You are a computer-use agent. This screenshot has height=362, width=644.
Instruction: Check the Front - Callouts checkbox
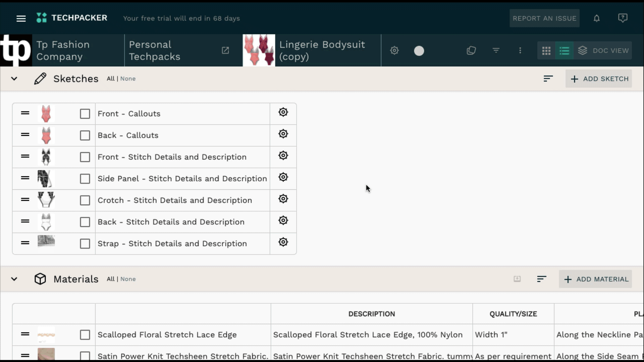[x=85, y=114]
